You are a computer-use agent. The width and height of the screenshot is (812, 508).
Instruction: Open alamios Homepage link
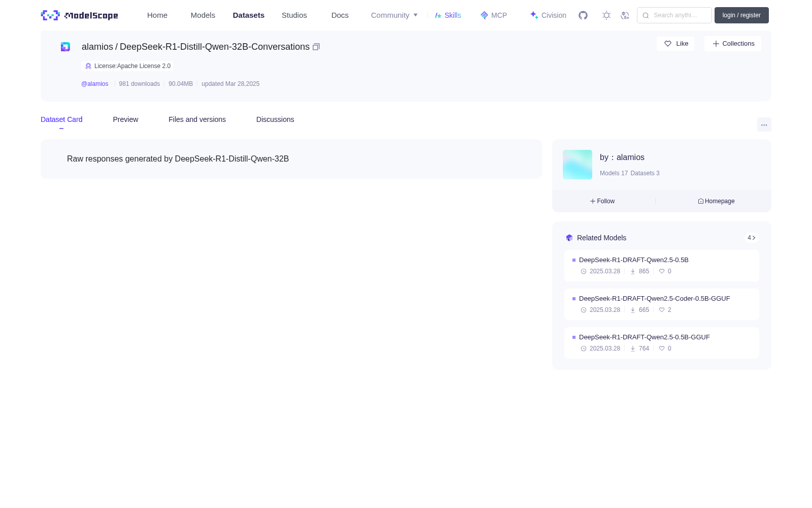(716, 201)
